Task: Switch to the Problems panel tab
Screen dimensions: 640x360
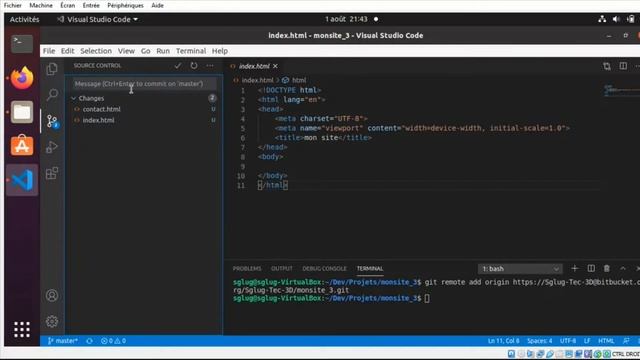Action: pyautogui.click(x=247, y=269)
